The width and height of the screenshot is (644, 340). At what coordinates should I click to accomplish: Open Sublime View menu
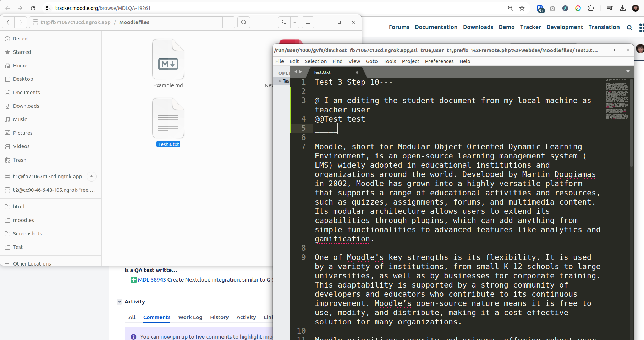coord(354,61)
